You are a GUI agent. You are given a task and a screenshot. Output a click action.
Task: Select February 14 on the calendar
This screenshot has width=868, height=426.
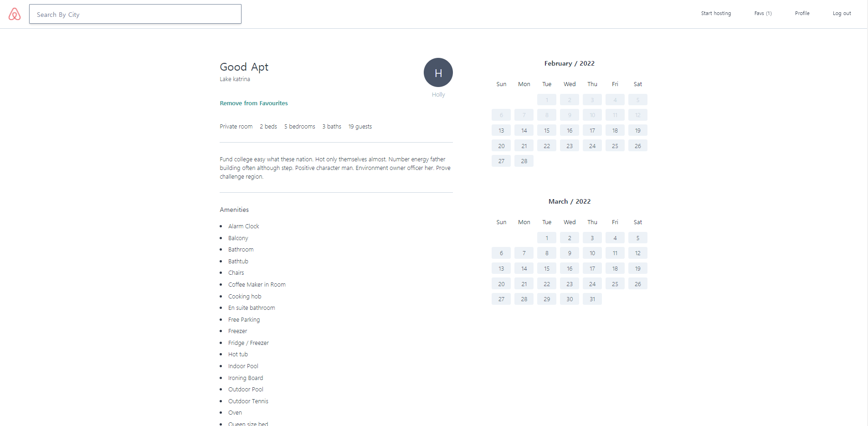524,130
